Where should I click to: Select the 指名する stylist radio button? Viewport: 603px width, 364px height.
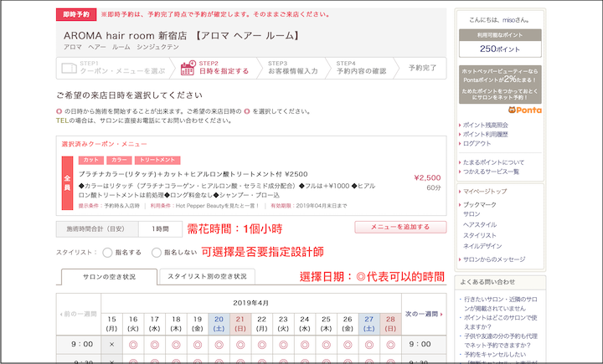(106, 252)
